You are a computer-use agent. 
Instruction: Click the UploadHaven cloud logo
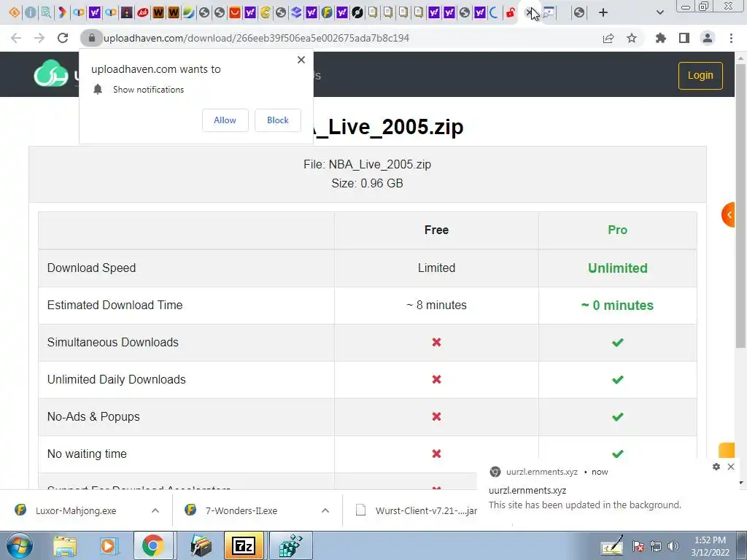(51, 74)
